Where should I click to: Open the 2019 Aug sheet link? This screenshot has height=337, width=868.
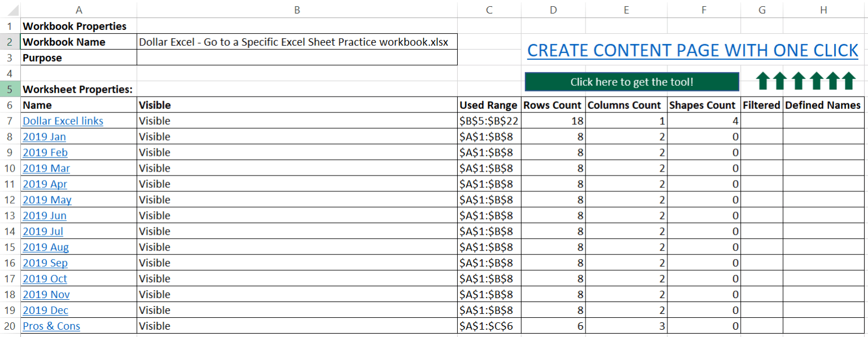[46, 247]
